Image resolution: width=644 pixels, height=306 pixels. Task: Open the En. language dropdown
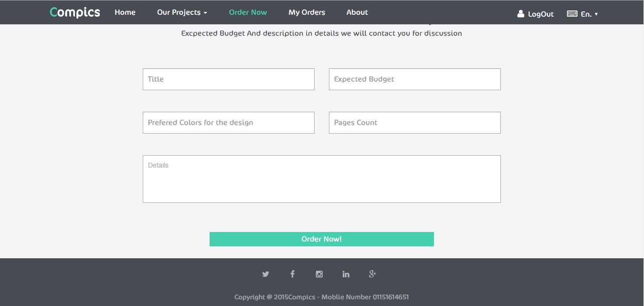click(x=589, y=14)
